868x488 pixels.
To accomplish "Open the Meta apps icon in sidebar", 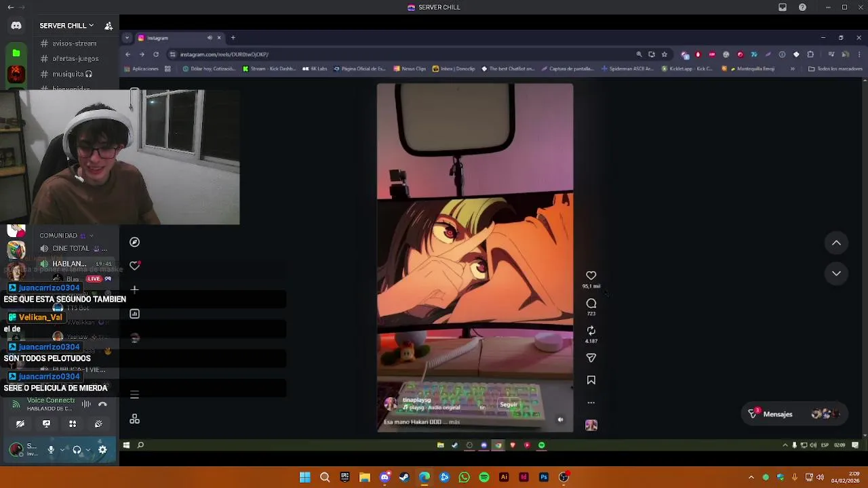I will tap(134, 419).
